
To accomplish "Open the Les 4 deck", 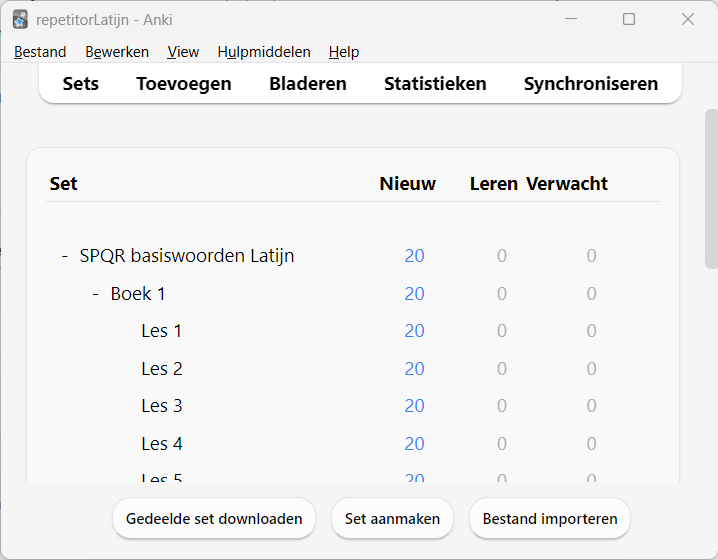I will (x=162, y=444).
